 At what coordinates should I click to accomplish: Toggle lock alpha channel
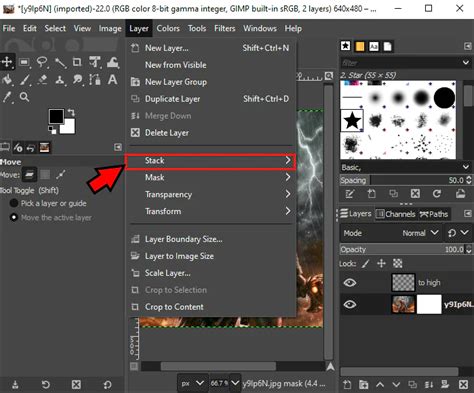pos(397,264)
